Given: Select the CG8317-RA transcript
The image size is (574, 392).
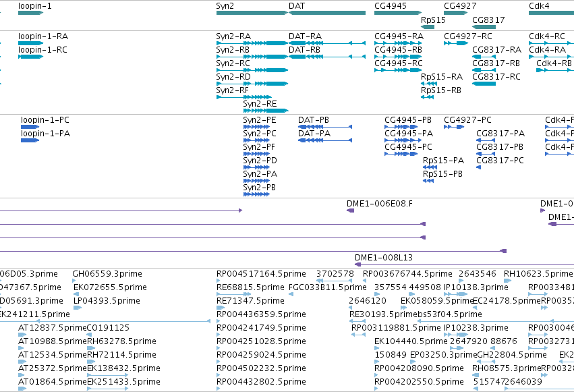Looking at the screenshot, I should (x=484, y=57).
